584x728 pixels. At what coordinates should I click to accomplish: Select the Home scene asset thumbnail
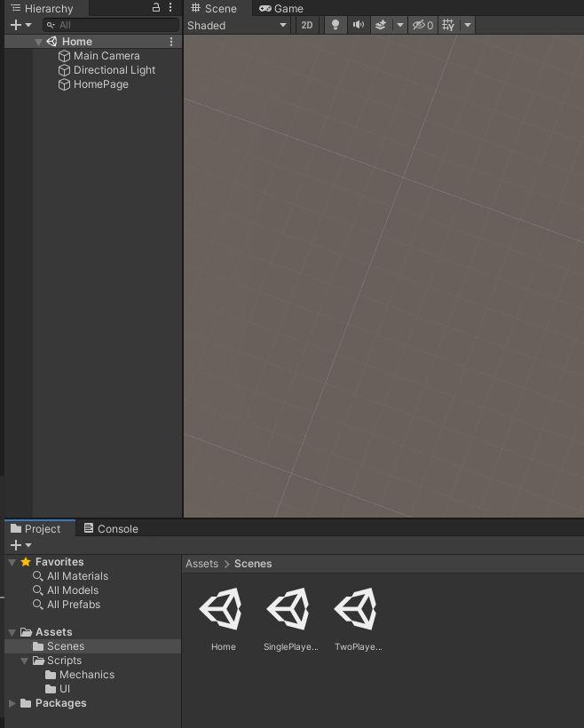click(x=223, y=611)
